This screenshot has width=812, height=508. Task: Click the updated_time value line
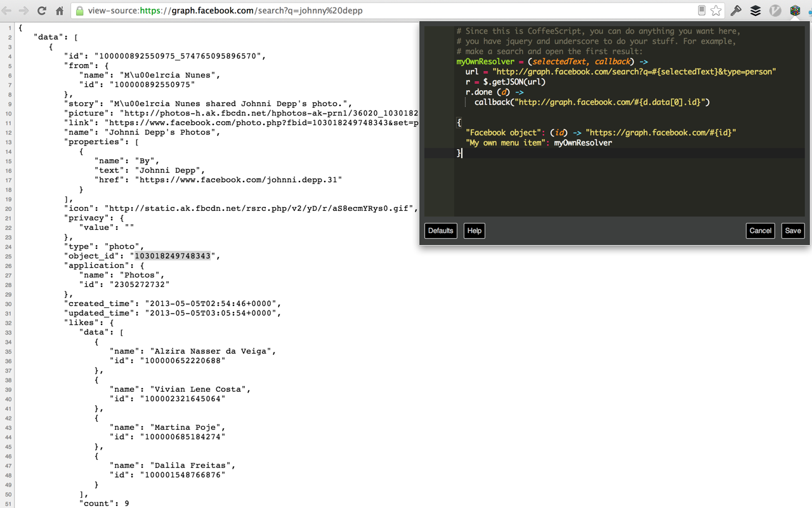tap(172, 313)
